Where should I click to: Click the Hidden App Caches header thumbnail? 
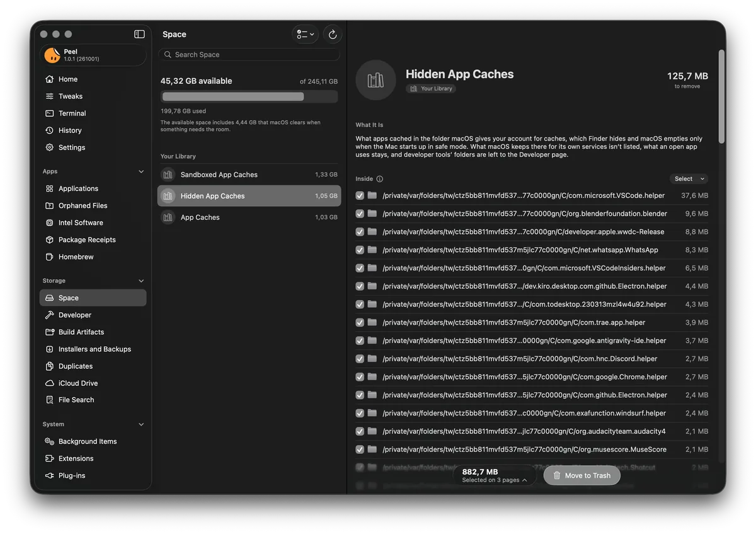(375, 80)
